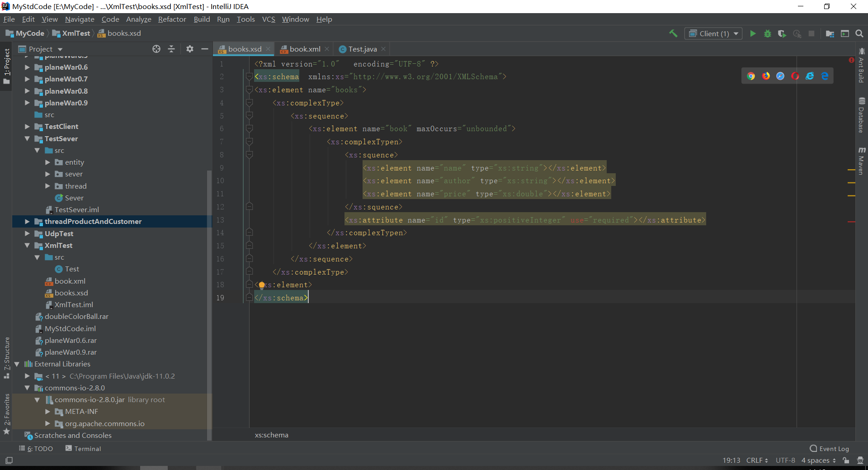Open the VCS menu

(x=269, y=19)
